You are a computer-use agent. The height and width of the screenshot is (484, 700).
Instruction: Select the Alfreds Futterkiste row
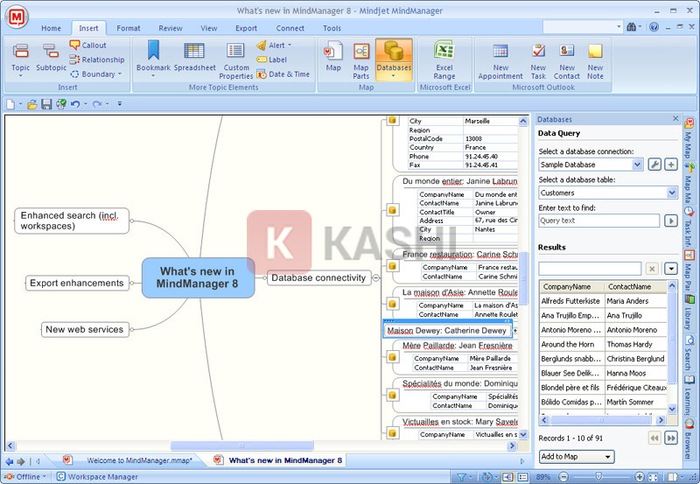(603, 301)
